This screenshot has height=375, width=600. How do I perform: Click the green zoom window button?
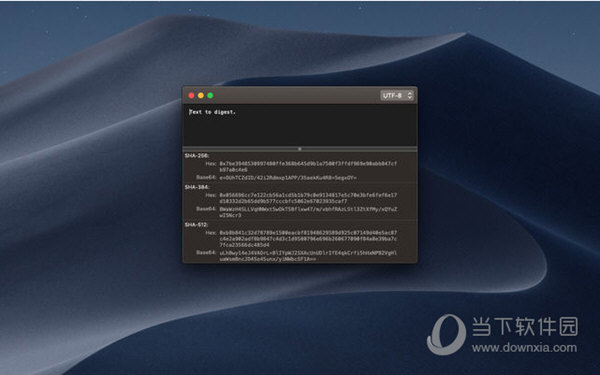(x=210, y=95)
